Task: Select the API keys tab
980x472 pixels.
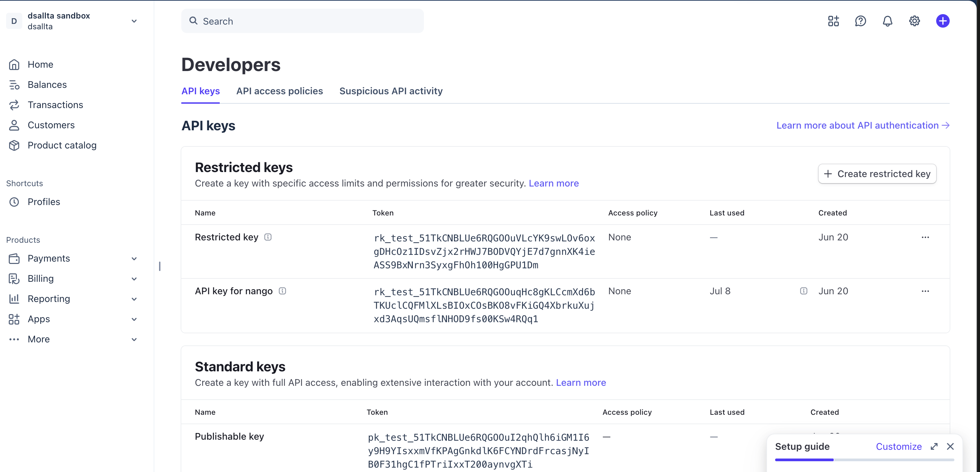Action: tap(201, 91)
